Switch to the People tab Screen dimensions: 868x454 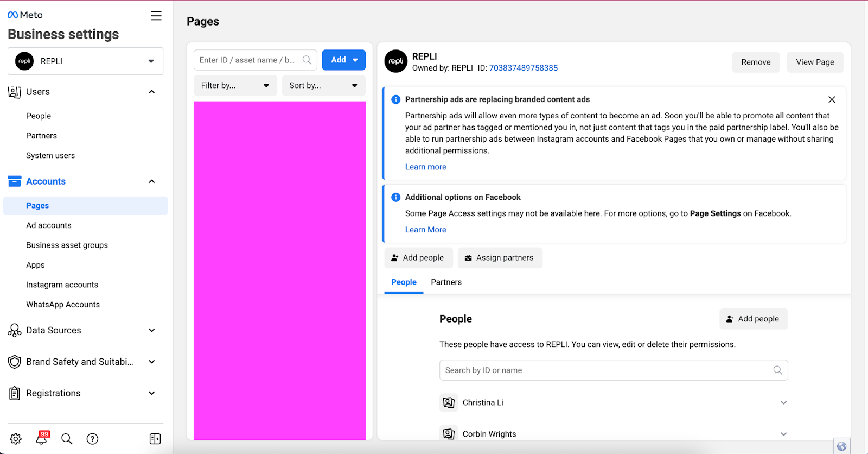[404, 282]
